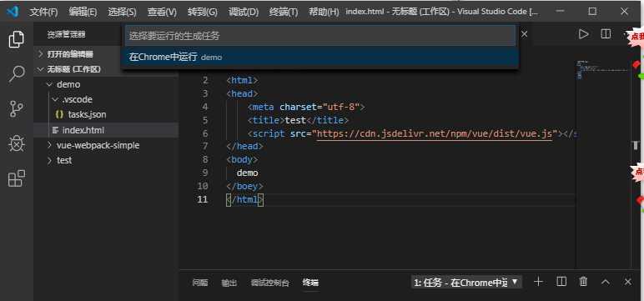Viewport: 644px width, 301px height.
Task: Expand the test folder
Action: click(x=64, y=160)
